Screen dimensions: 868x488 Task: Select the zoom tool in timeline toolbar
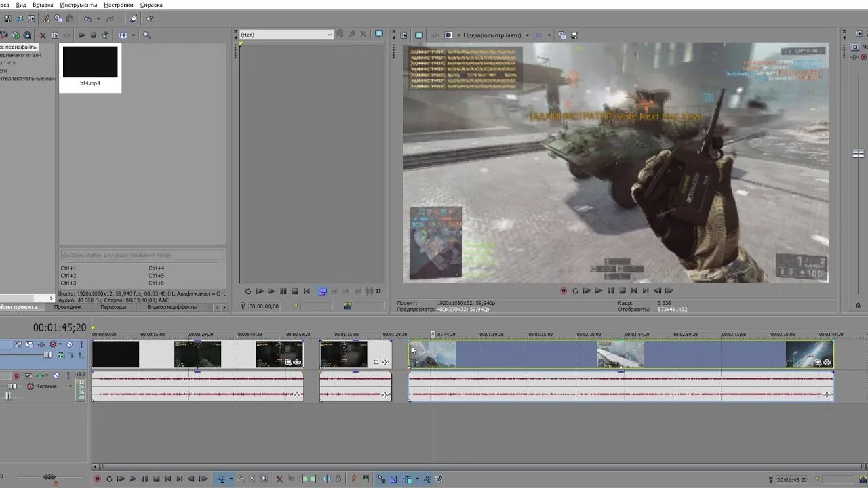[x=264, y=479]
